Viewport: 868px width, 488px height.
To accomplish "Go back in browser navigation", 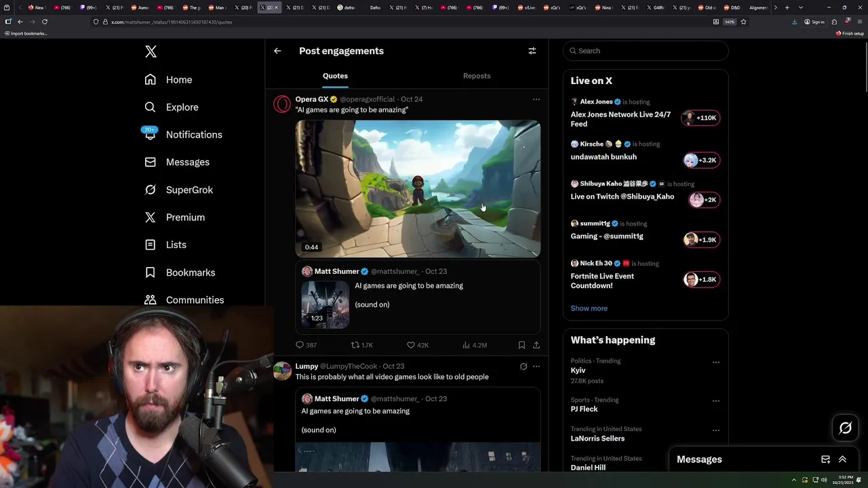I will point(20,22).
